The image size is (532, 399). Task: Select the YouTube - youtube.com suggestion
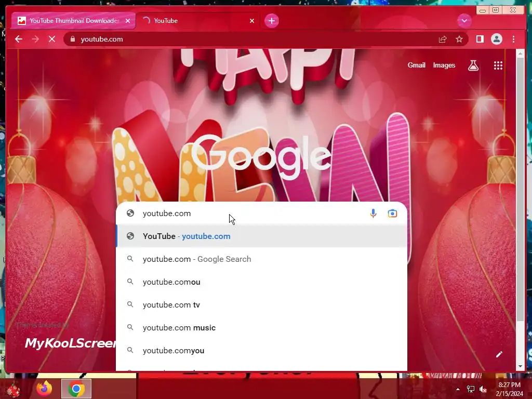tap(261, 236)
